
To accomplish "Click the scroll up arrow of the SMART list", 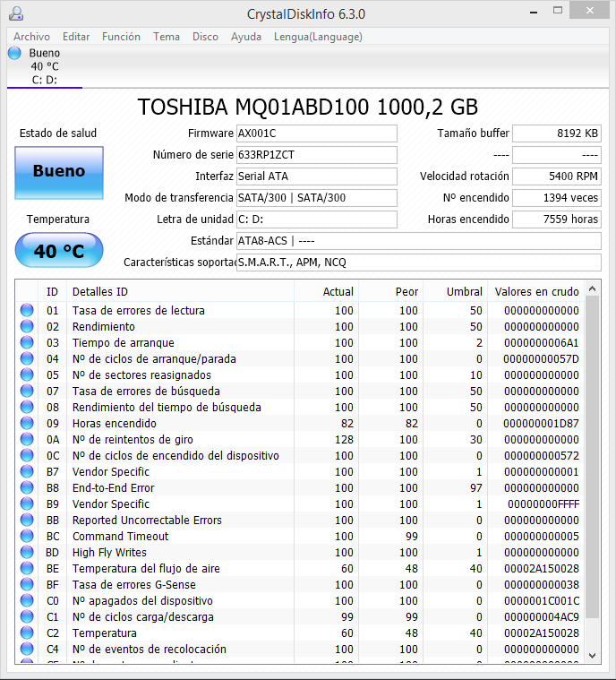I will pyautogui.click(x=593, y=288).
